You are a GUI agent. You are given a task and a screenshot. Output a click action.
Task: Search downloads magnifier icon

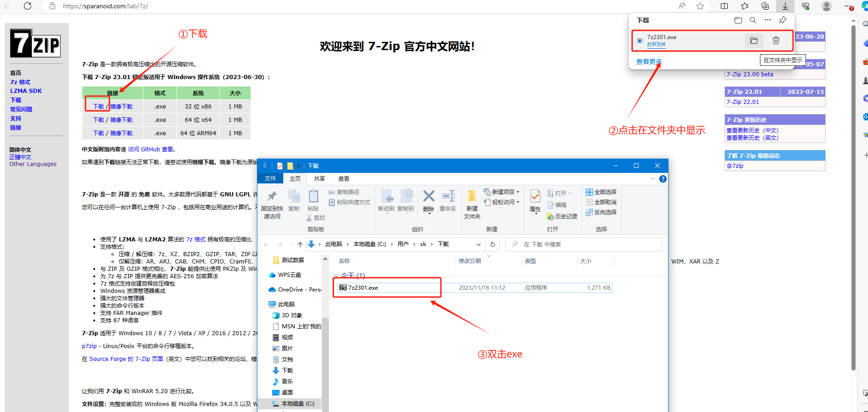[x=753, y=20]
